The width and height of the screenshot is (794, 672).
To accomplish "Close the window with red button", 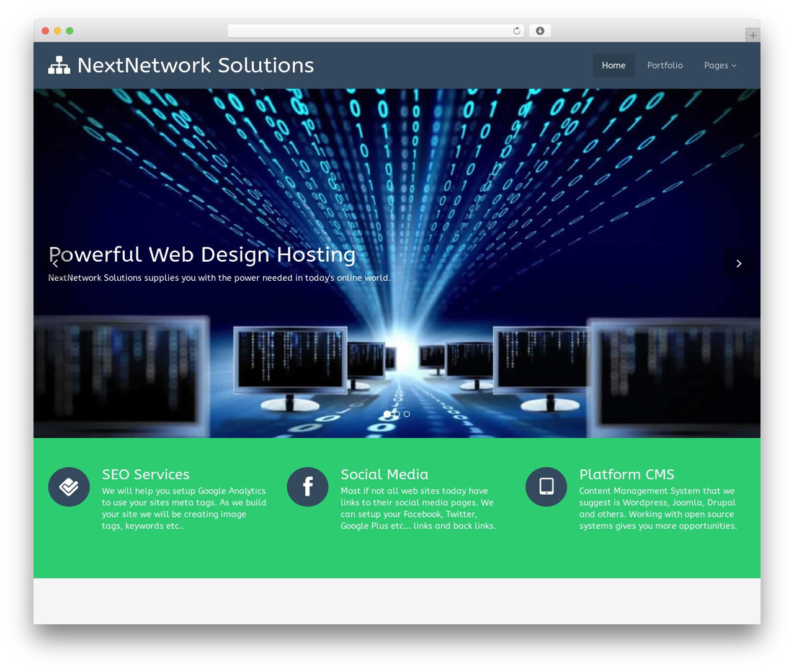I will 45,31.
